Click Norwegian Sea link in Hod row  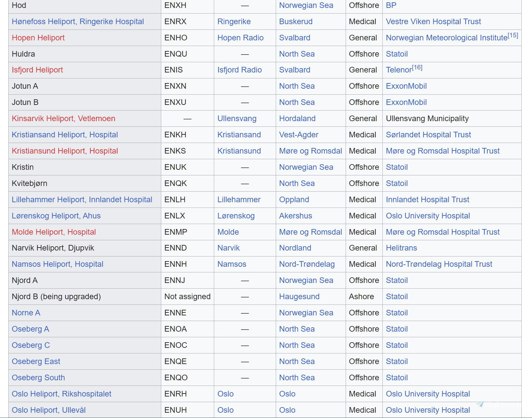[x=306, y=5]
